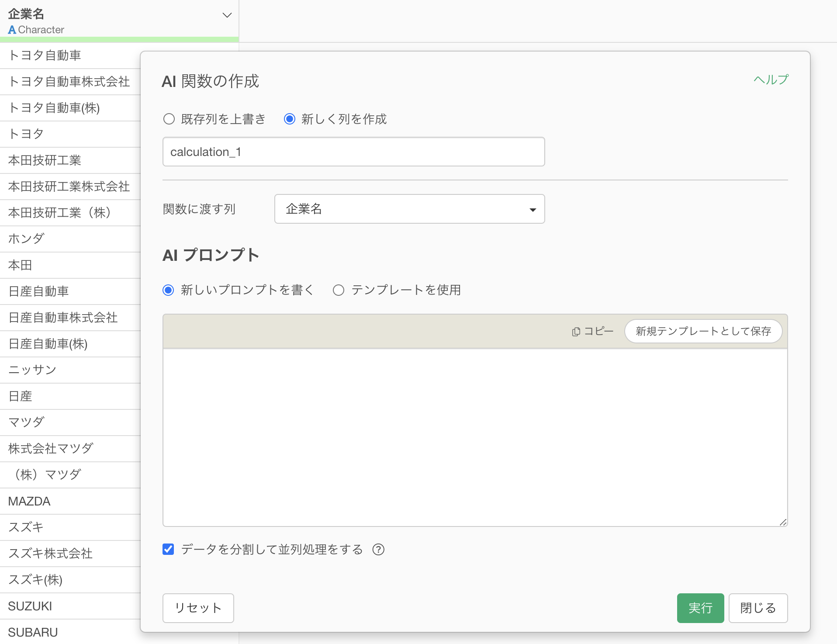Image resolution: width=837 pixels, height=644 pixels.
Task: Click the calculation_1 column name field
Action: pyautogui.click(x=353, y=152)
